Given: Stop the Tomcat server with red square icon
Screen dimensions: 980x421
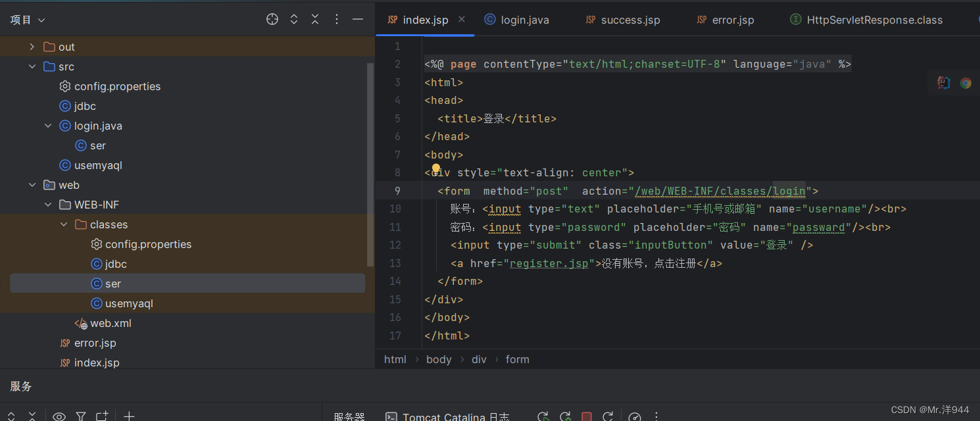Looking at the screenshot, I should tap(586, 416).
